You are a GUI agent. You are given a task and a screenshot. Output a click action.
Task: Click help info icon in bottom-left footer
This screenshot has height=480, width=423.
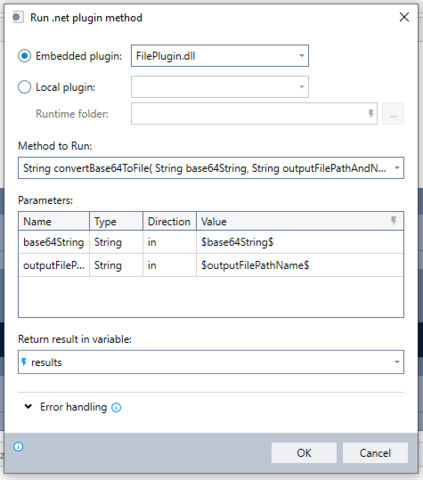(x=18, y=447)
